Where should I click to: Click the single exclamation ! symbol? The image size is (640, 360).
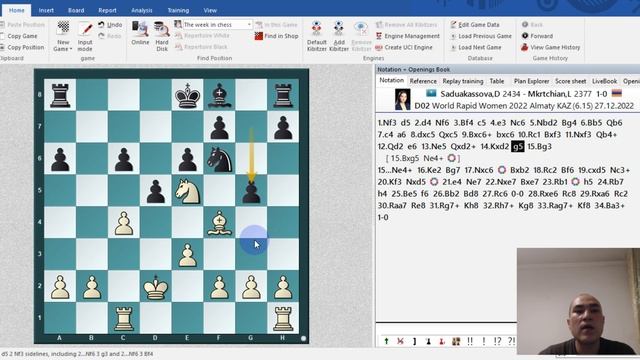point(484,341)
